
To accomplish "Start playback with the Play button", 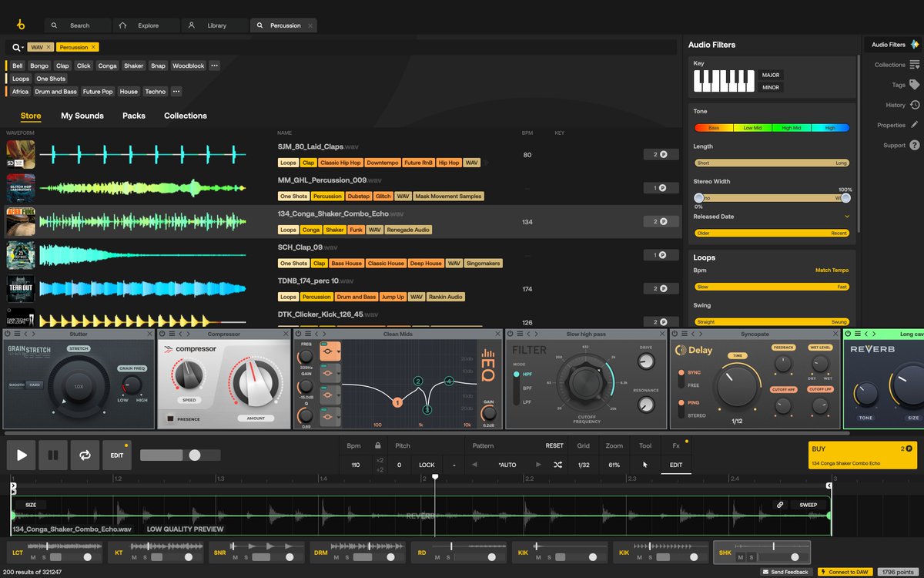I will 22,455.
